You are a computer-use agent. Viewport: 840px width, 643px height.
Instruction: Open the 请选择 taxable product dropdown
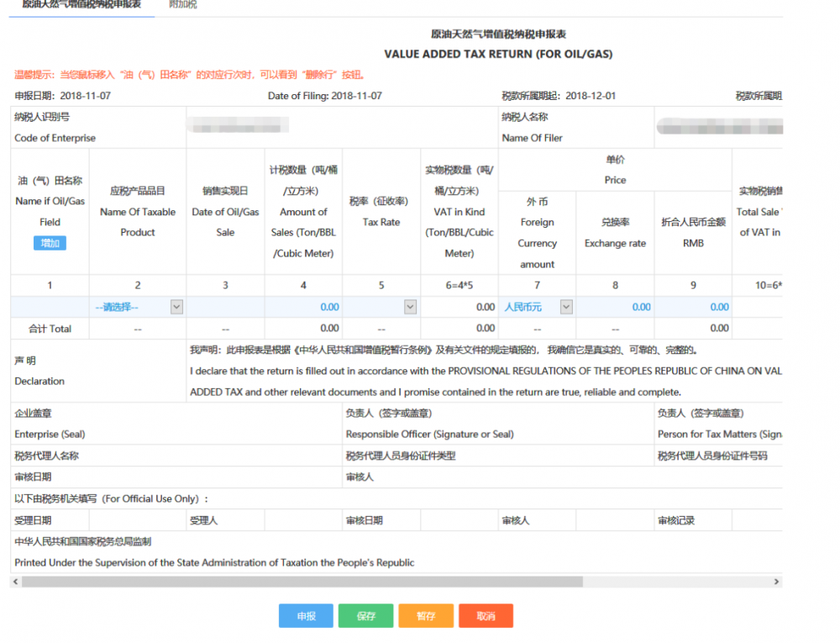click(x=138, y=308)
